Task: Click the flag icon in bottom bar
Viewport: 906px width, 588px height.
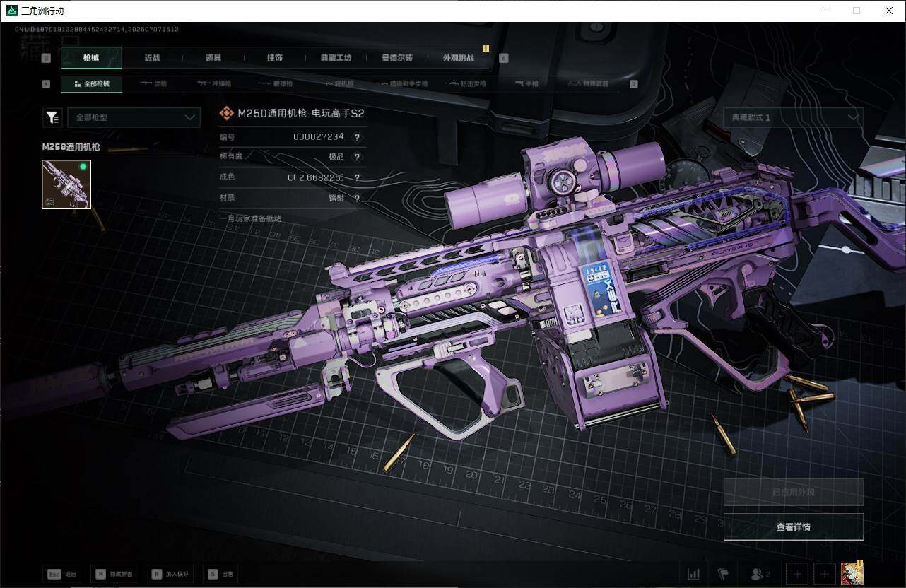Action: coord(723,574)
